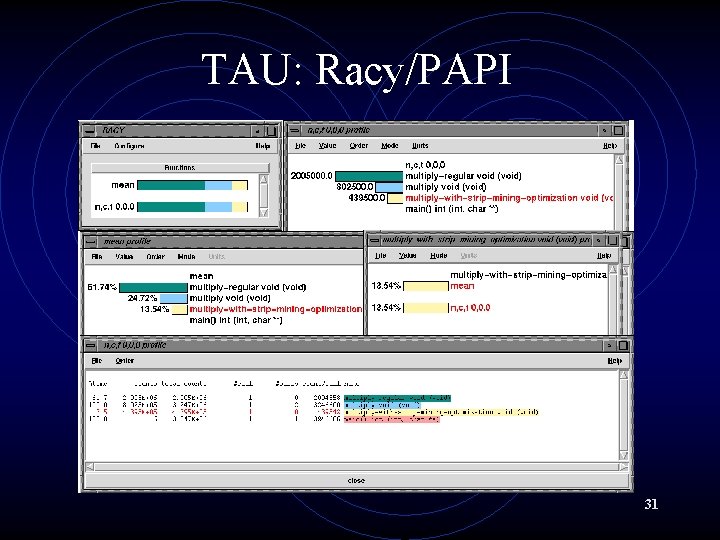
Task: Open Order menu in mean profile window
Action: 155,257
